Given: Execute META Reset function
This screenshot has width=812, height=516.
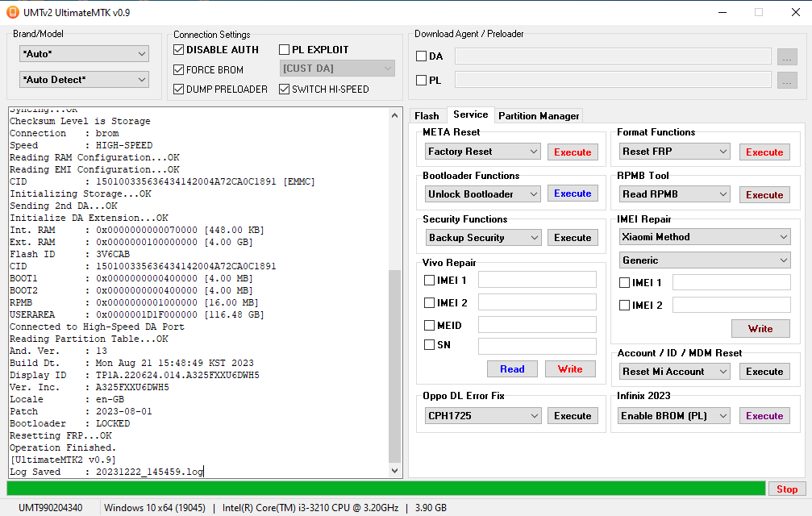Looking at the screenshot, I should tap(573, 152).
